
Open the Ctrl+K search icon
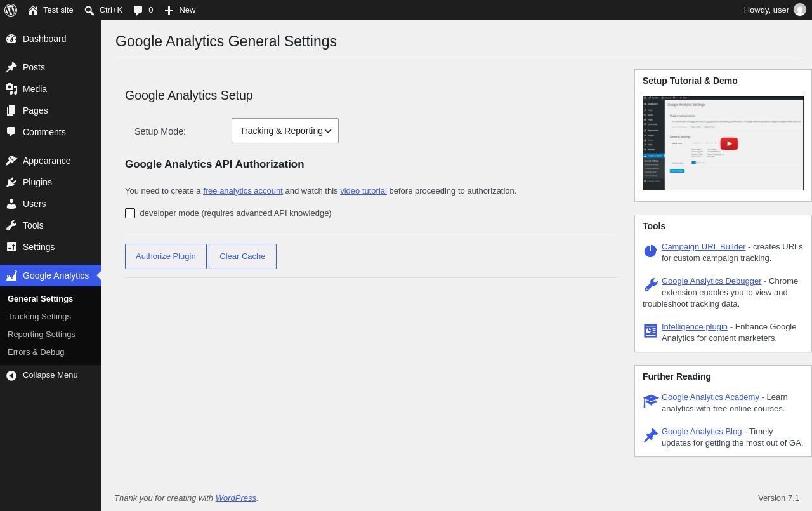click(x=89, y=10)
